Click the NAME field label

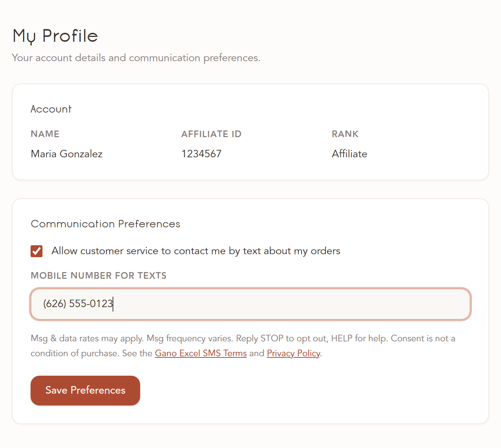[x=45, y=134]
